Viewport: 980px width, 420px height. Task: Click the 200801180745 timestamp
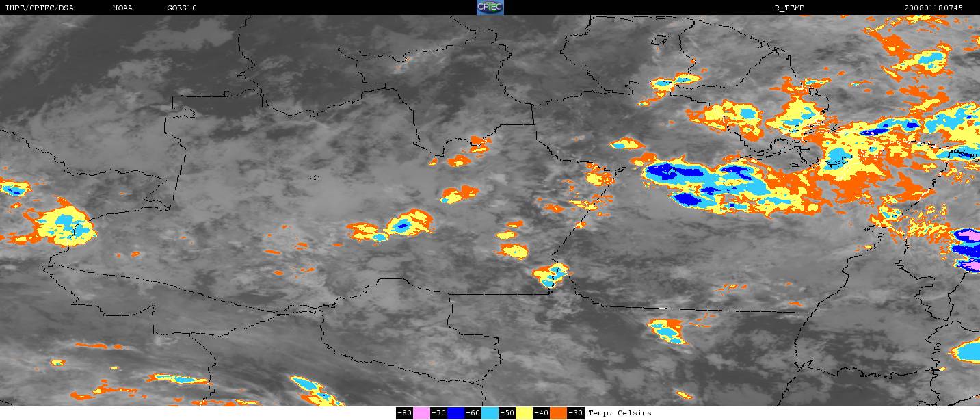(933, 8)
